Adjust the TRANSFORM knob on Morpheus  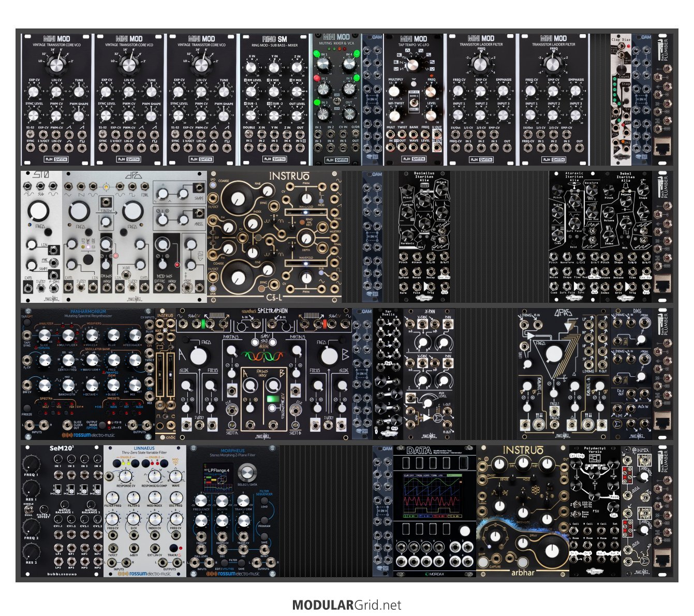243,500
